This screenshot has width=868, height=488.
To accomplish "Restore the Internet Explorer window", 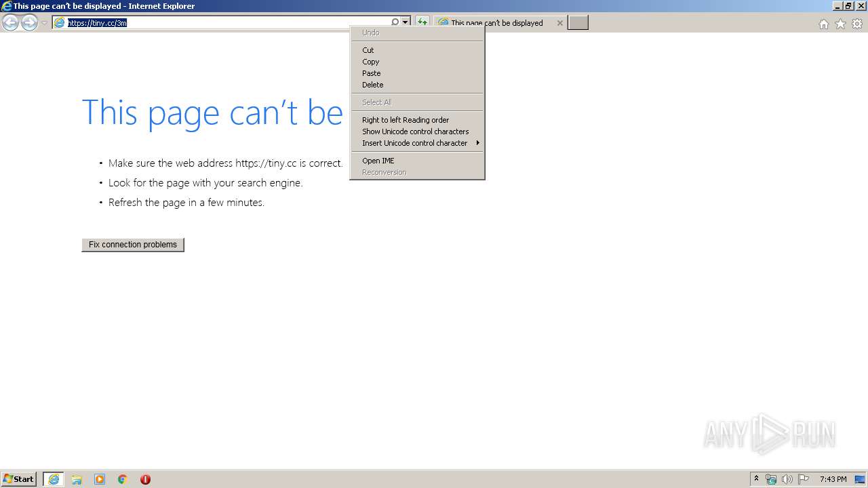I will click(848, 5).
